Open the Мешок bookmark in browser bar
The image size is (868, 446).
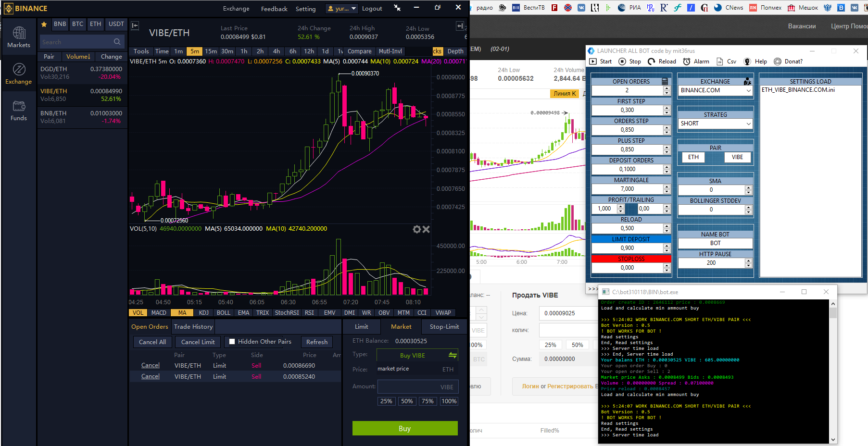click(803, 8)
